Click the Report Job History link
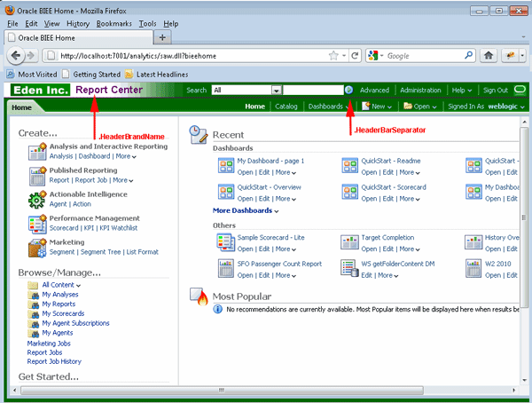The image size is (532, 403). coord(54,361)
